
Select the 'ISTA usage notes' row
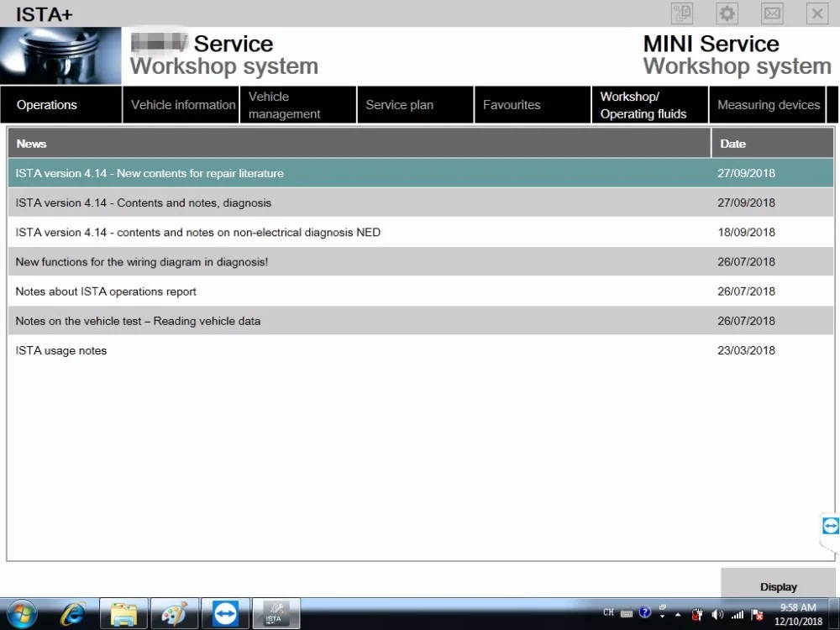(x=421, y=349)
